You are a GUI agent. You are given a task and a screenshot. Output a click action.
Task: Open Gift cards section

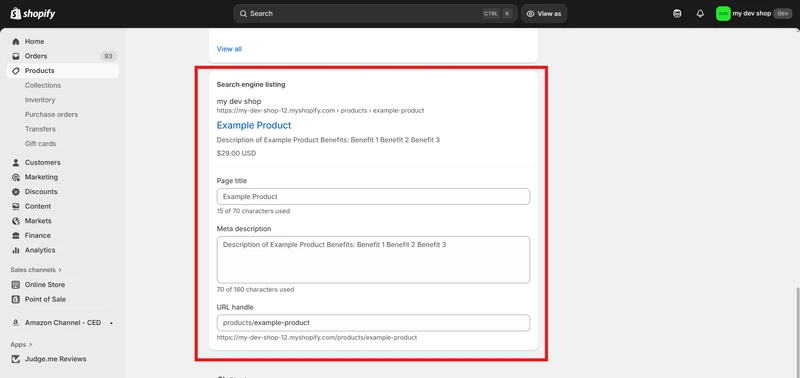(x=40, y=144)
